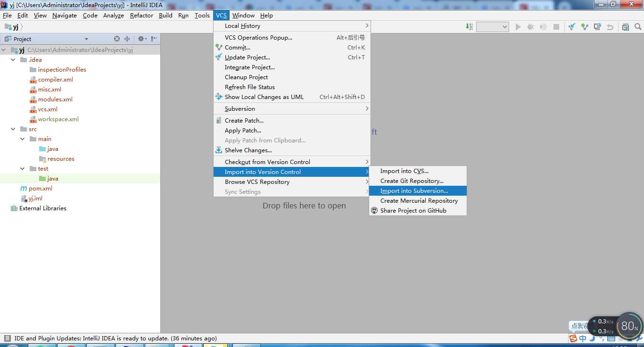Open the Refactor menu
The height and width of the screenshot is (347, 644).
coord(141,15)
